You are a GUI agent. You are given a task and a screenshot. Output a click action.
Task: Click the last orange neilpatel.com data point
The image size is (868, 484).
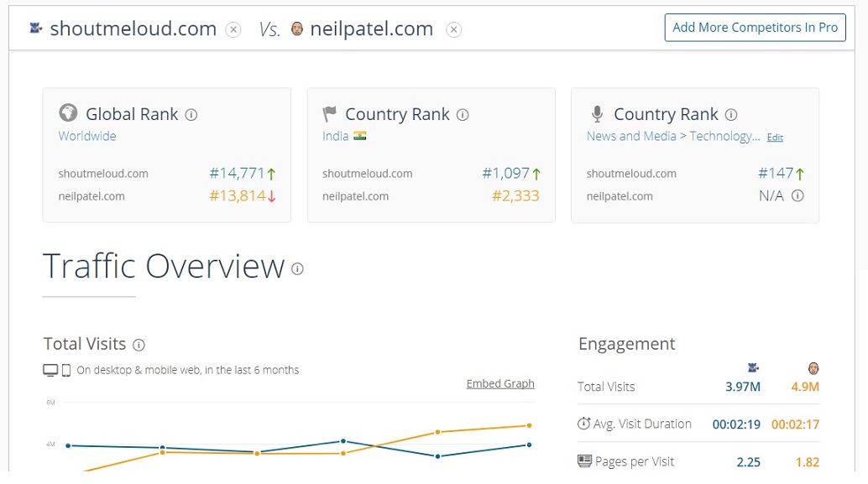(529, 425)
